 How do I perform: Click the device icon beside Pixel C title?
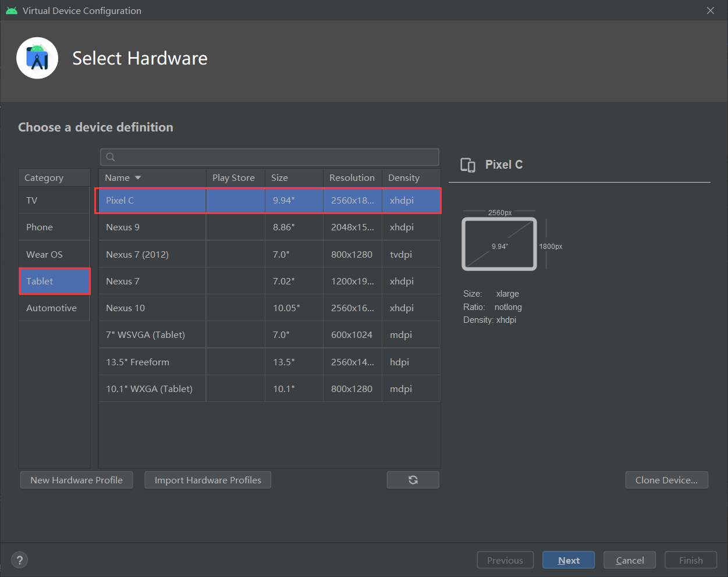coord(468,165)
